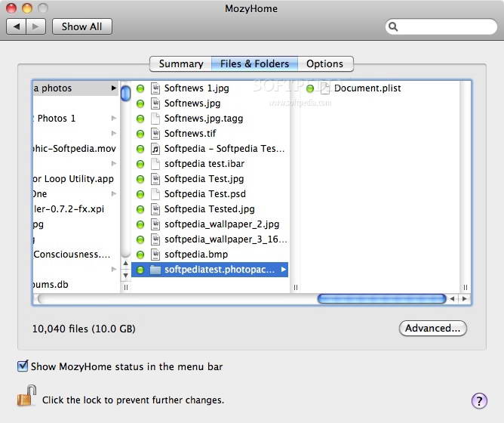Click the vertical scrollbar thumb of the first column
504x423 pixels.
point(126,93)
